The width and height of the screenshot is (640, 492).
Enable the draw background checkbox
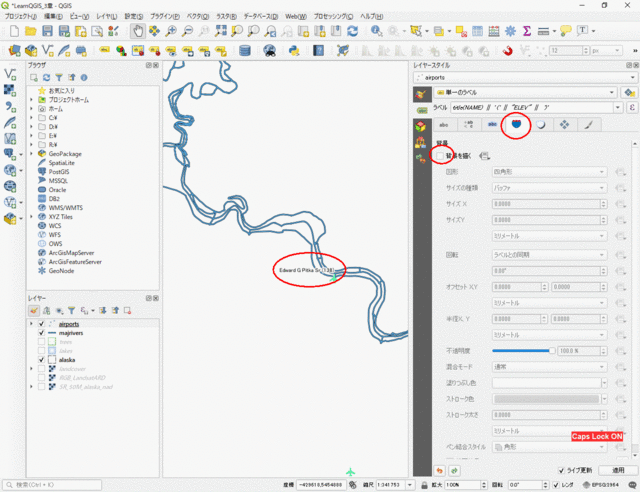click(x=440, y=156)
